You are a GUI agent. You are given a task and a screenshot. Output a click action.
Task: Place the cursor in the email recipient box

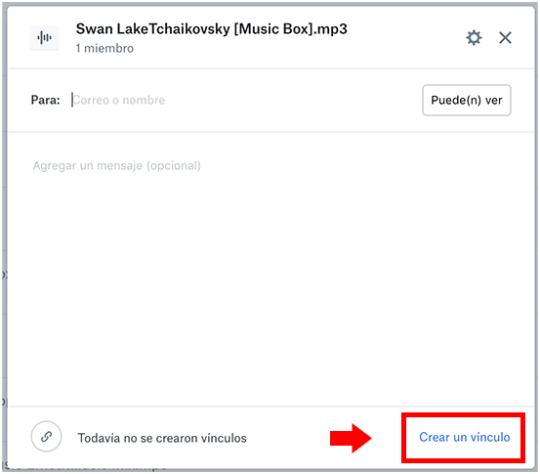pyautogui.click(x=241, y=100)
